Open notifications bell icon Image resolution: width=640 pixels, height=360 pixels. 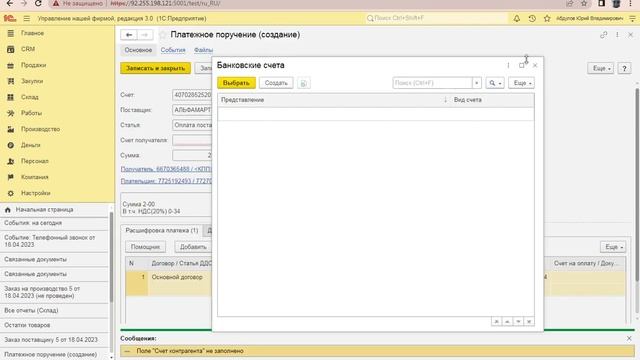(x=517, y=18)
